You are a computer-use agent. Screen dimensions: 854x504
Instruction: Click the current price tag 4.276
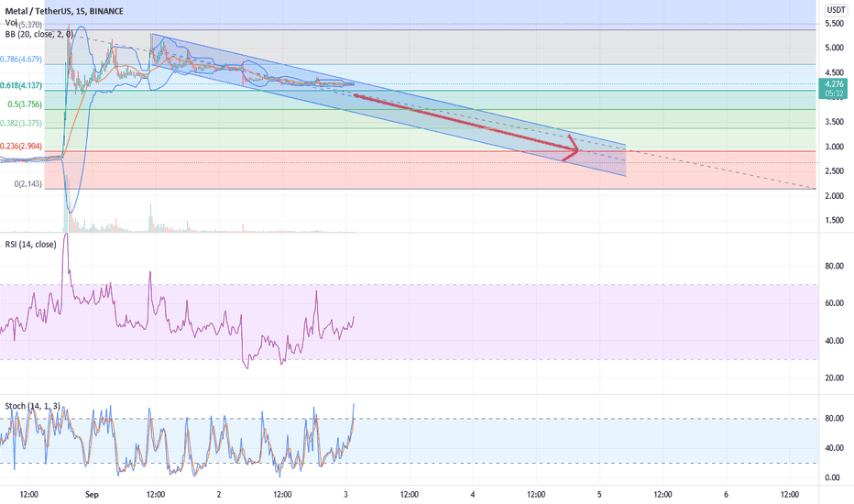pos(834,89)
